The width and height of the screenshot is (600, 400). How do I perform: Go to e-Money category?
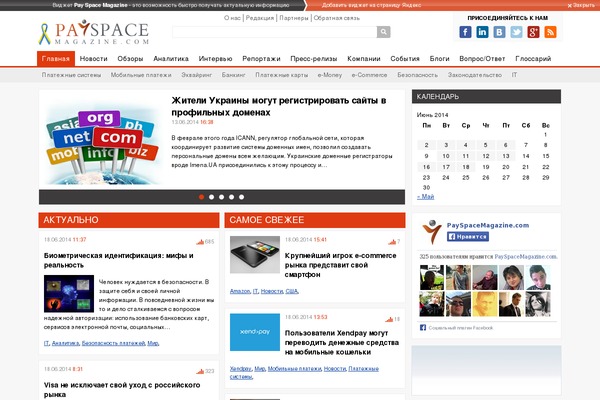(330, 75)
